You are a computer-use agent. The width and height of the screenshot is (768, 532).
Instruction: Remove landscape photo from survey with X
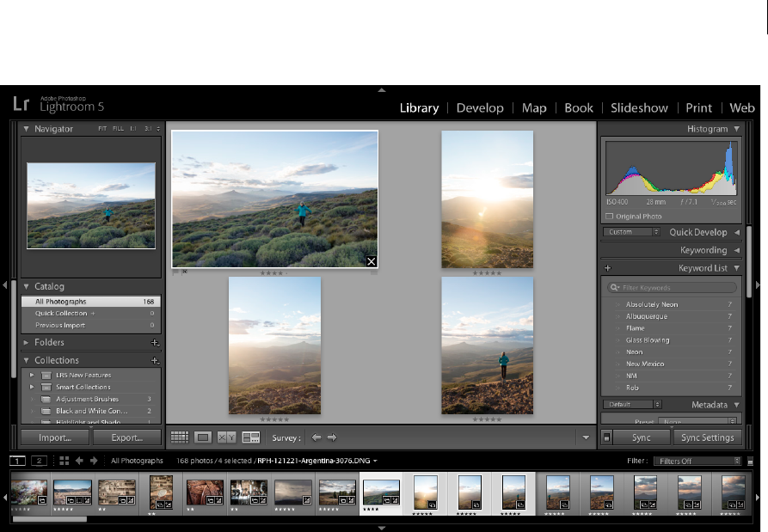tap(372, 261)
